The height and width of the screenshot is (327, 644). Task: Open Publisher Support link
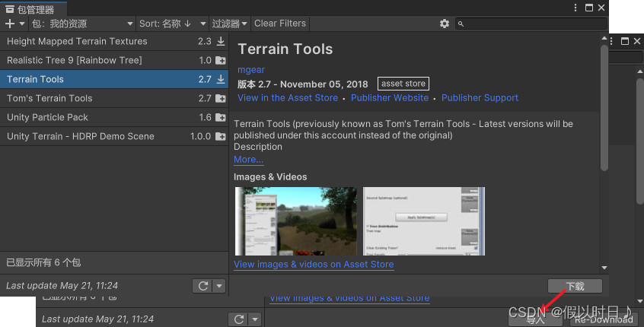point(480,98)
